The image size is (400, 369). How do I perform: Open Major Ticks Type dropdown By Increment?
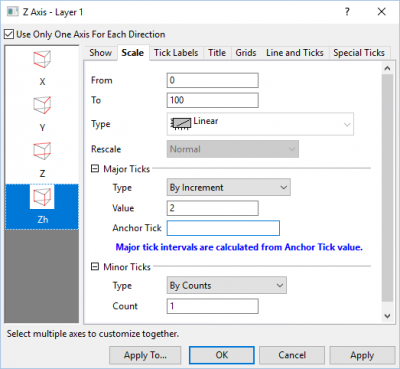pyautogui.click(x=228, y=187)
